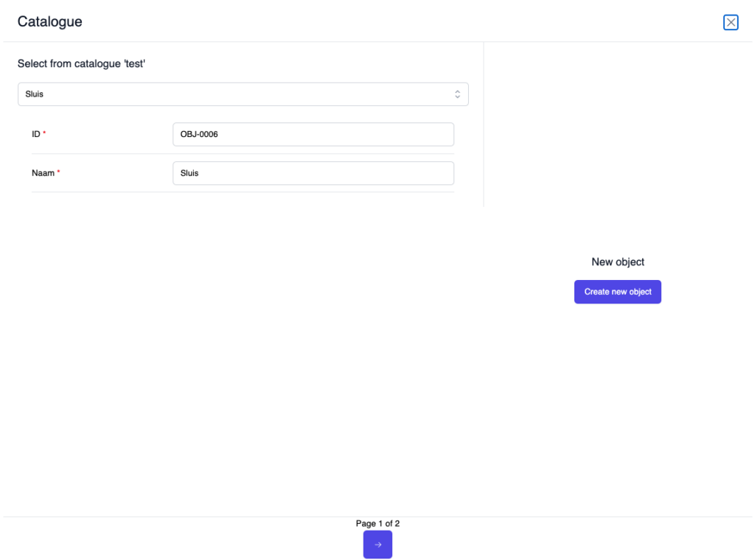This screenshot has width=755, height=560.
Task: Click the 'New object' heading
Action: pos(618,262)
